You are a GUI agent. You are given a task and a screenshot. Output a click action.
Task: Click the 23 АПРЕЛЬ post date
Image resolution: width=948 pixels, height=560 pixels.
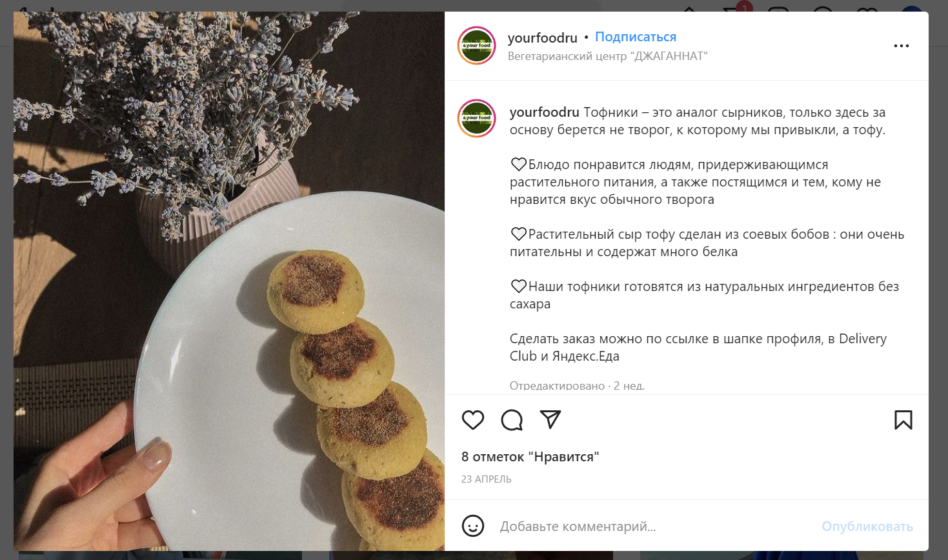(x=486, y=479)
